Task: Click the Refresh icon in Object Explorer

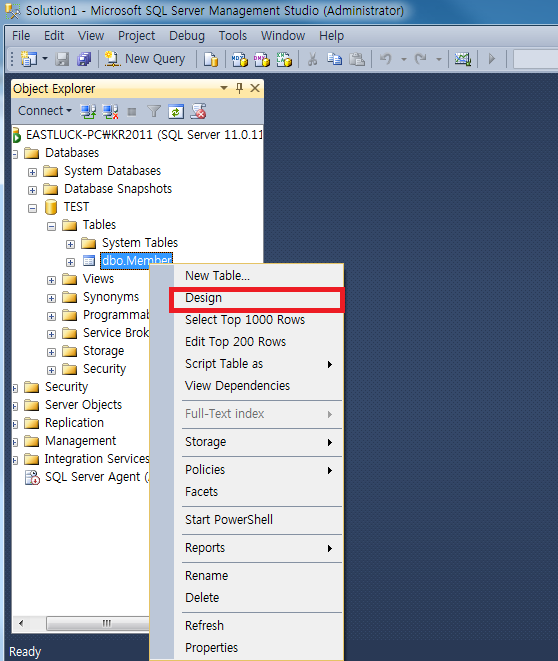Action: click(176, 111)
